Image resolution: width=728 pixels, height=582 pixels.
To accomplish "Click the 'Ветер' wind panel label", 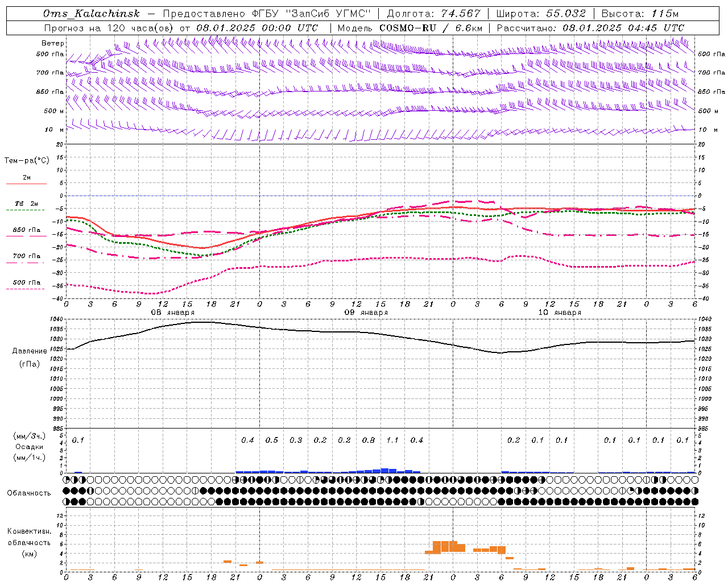I will pos(53,43).
